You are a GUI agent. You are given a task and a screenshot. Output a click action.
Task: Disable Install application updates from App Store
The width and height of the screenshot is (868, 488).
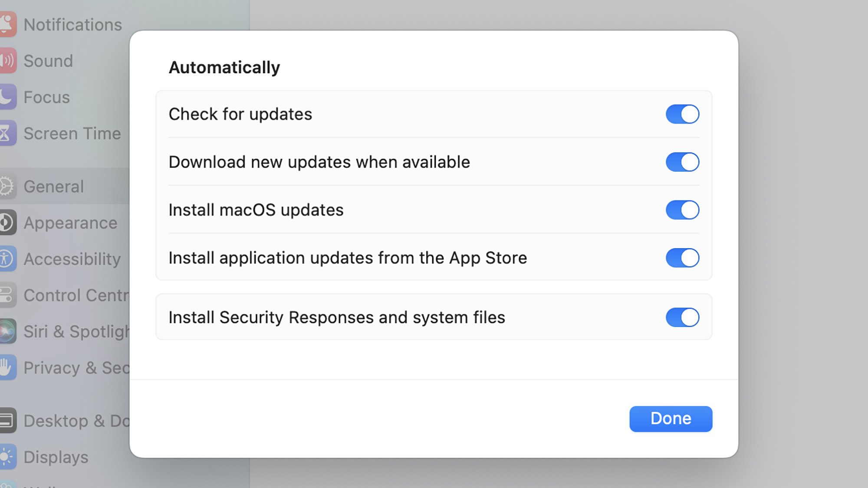(x=683, y=257)
